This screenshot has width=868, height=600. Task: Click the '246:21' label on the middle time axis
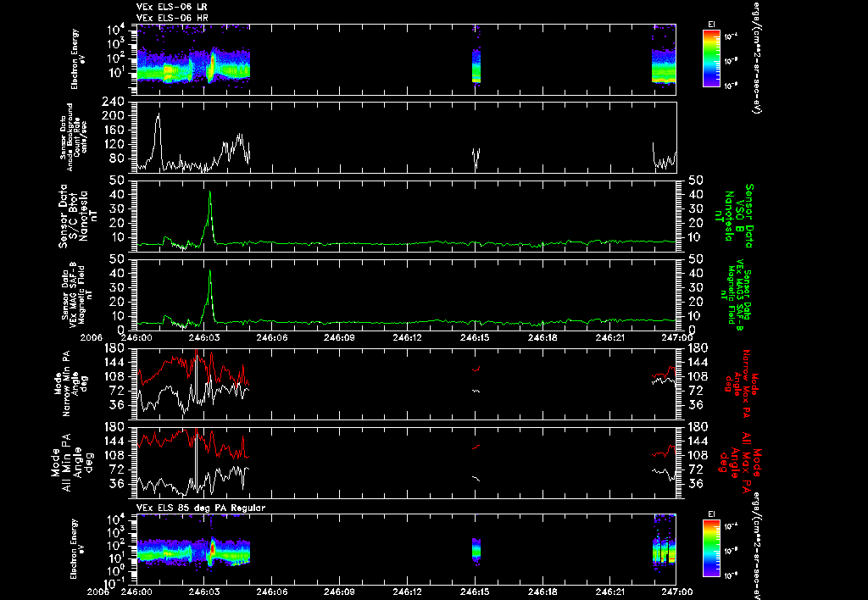click(610, 337)
